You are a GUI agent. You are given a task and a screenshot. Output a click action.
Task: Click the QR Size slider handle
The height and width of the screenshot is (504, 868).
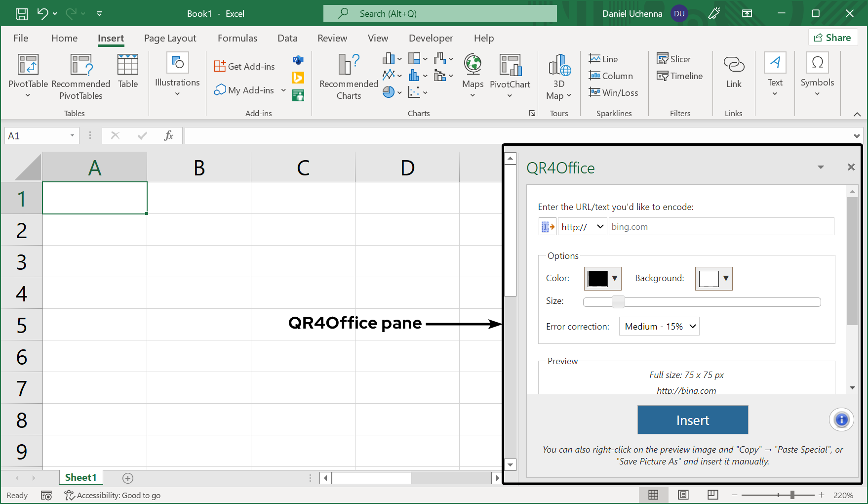[618, 302]
